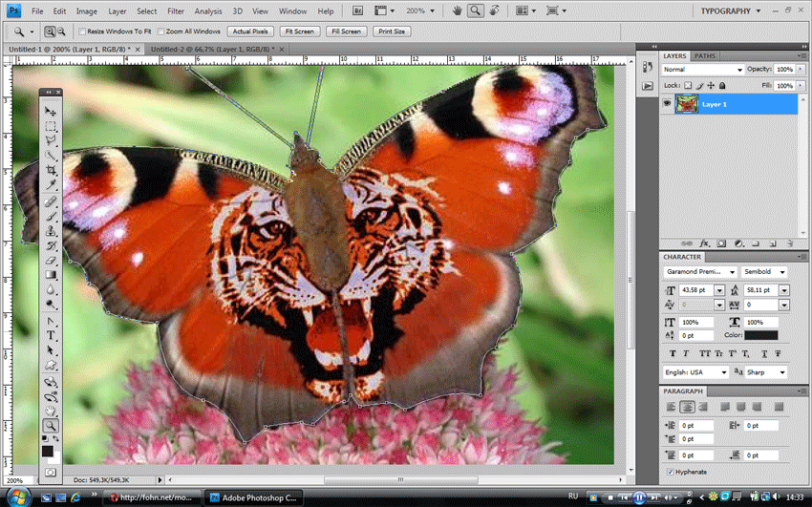This screenshot has width=812, height=507.
Task: Select the Crop tool
Action: tap(51, 170)
